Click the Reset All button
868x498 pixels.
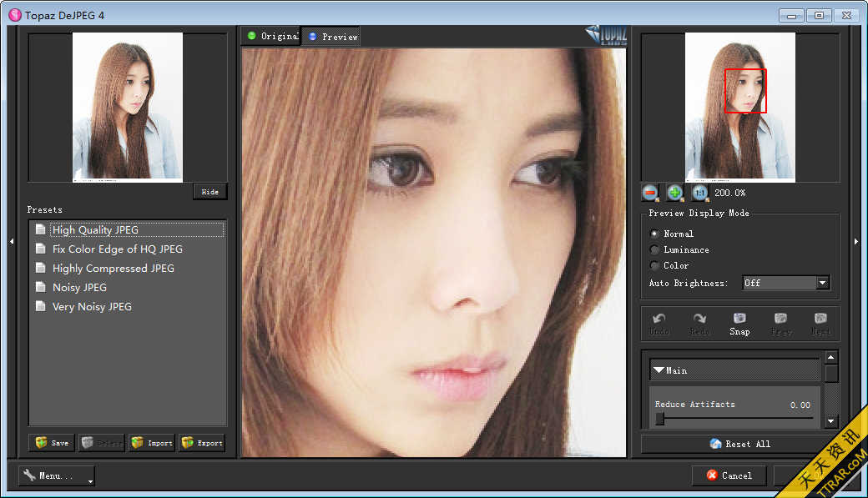[x=739, y=444]
